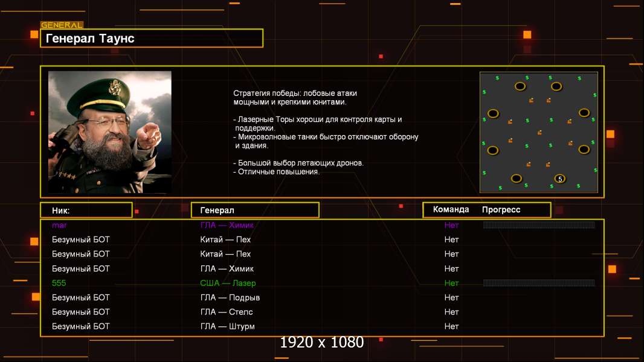Click the top-right corner dollar supply icon
Viewport: 644px width, 362px height.
pos(579,78)
